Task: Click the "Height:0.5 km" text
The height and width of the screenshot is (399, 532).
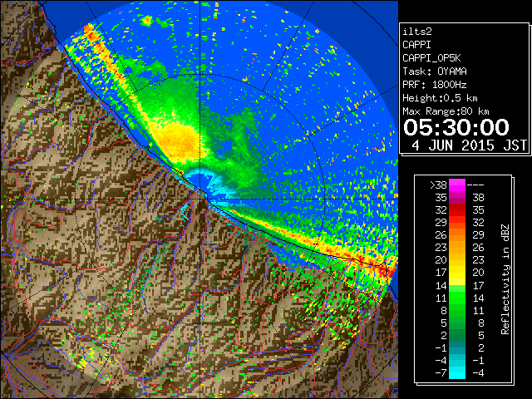Action: [440, 98]
